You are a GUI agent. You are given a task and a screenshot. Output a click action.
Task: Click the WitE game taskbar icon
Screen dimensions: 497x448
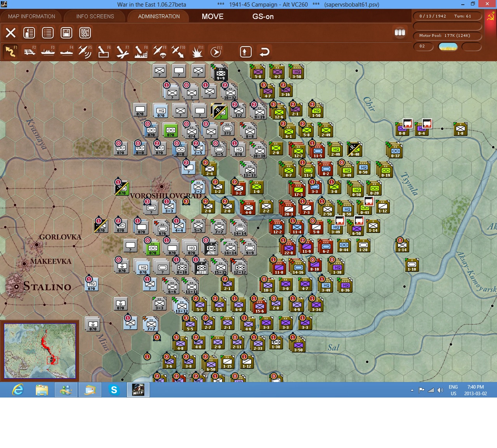click(x=138, y=390)
